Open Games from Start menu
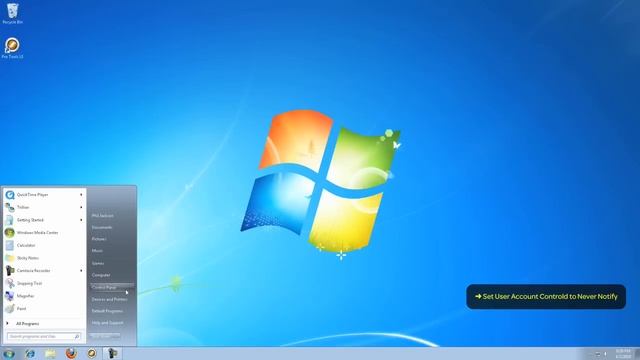Screen dimensions: 640x360 point(98,263)
